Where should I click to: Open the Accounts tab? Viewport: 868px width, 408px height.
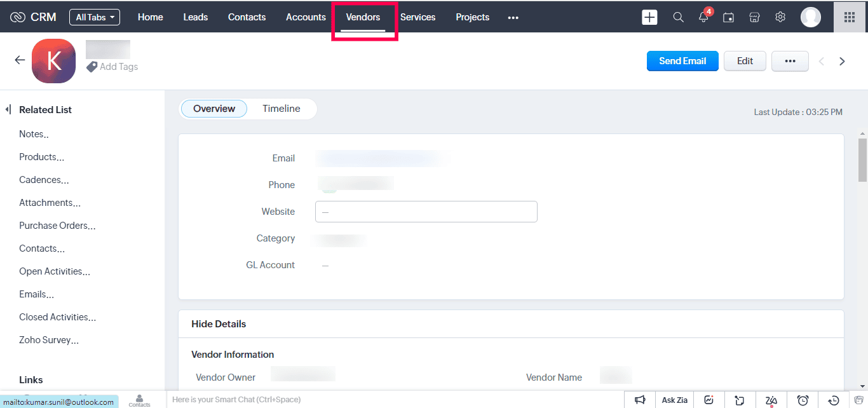pos(306,17)
